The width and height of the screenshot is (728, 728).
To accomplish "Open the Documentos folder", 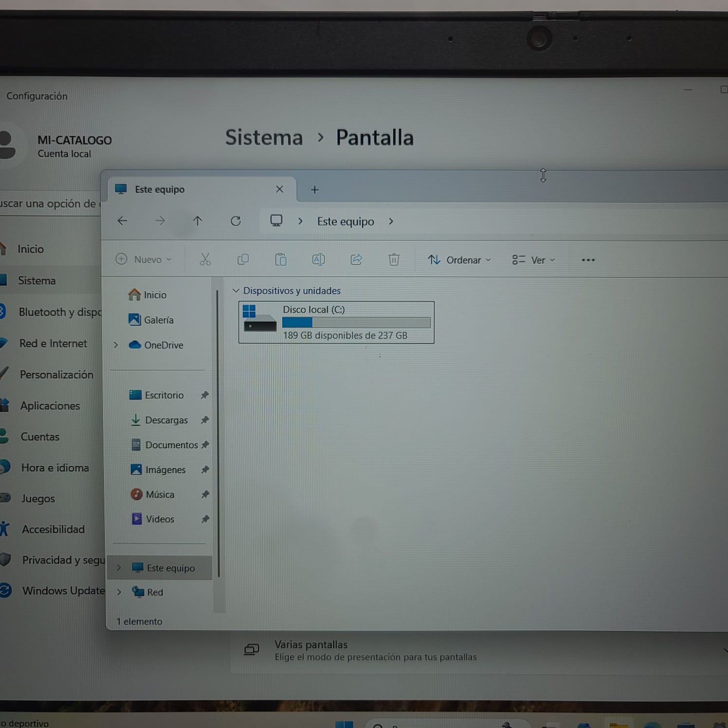I will pyautogui.click(x=164, y=445).
